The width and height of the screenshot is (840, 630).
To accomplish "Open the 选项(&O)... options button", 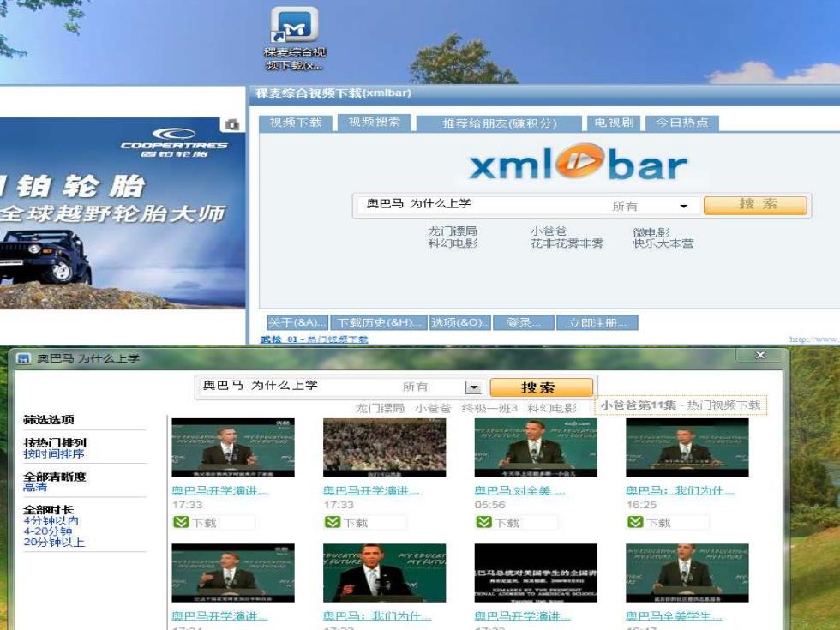I will click(x=459, y=322).
